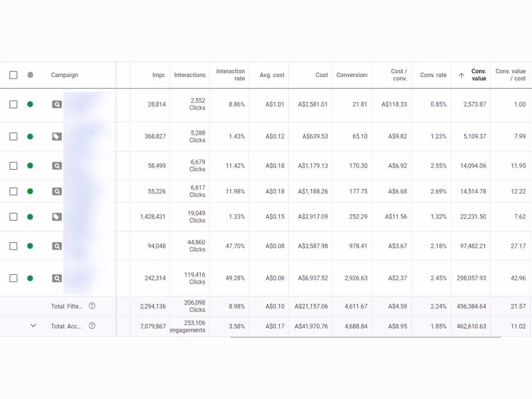Click green status dot in 58,499 impressions row
This screenshot has height=399, width=532.
point(30,165)
